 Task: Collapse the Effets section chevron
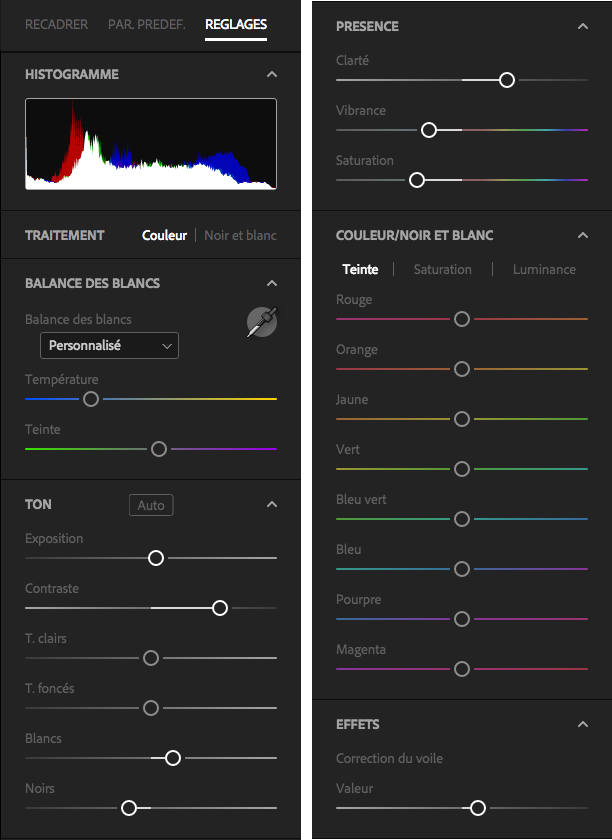point(583,724)
